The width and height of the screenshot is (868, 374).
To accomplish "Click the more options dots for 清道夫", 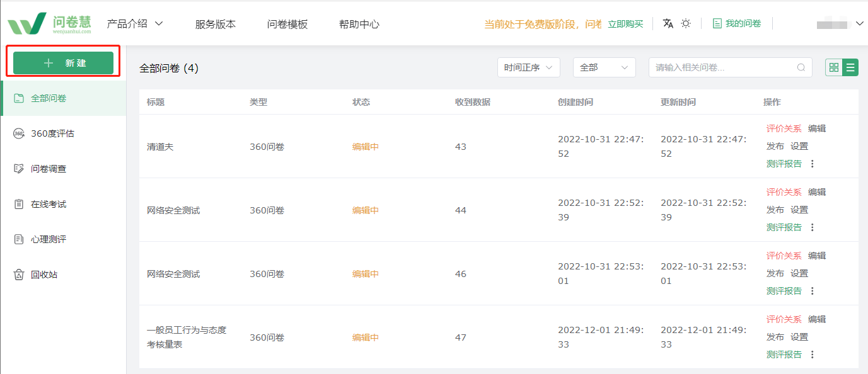I will pyautogui.click(x=813, y=164).
